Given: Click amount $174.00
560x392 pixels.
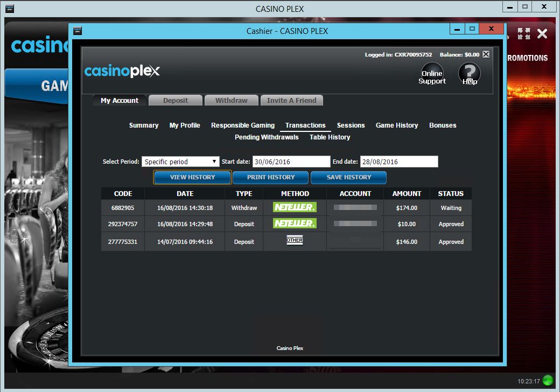Looking at the screenshot, I should point(407,208).
